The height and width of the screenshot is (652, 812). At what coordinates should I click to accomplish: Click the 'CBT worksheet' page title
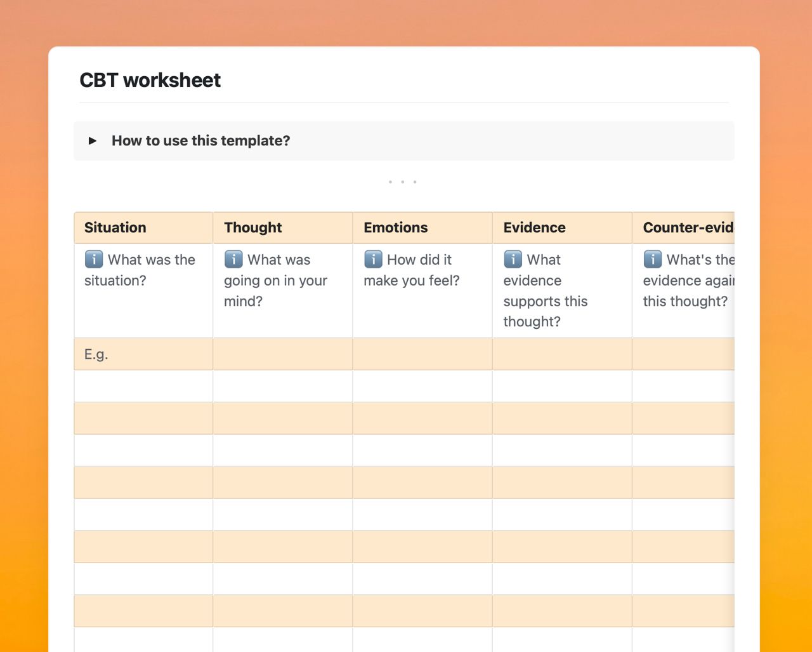tap(150, 80)
